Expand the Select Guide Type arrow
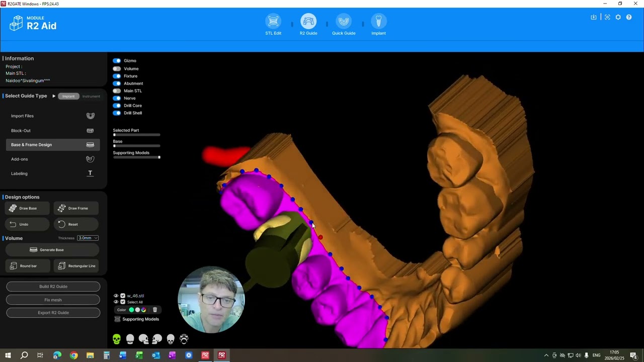Image resolution: width=644 pixels, height=362 pixels. tap(54, 96)
